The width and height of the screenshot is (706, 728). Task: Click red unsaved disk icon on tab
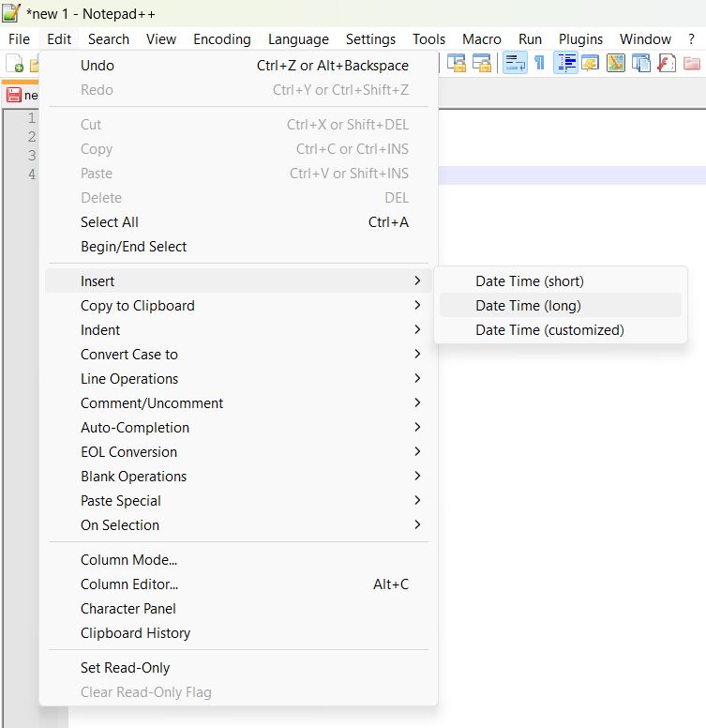click(14, 95)
